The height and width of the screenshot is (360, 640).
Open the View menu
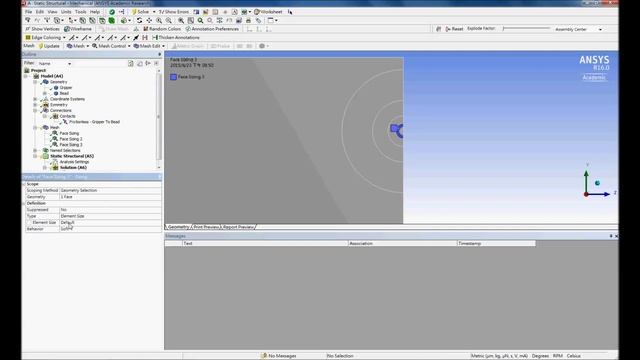click(x=52, y=12)
